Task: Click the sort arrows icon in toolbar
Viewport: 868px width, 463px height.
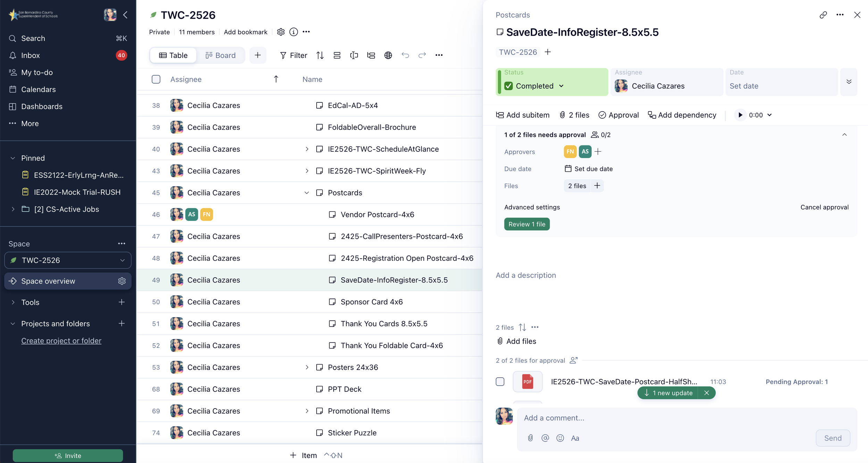Action: pyautogui.click(x=320, y=55)
